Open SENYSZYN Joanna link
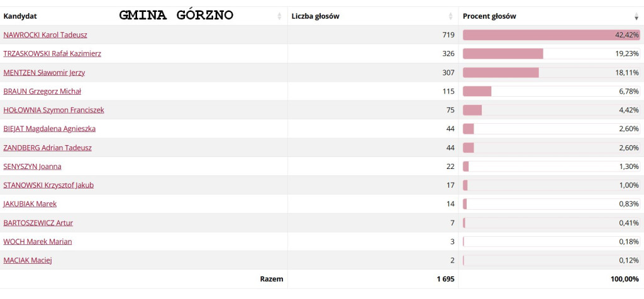This screenshot has height=299, width=644. (33, 166)
